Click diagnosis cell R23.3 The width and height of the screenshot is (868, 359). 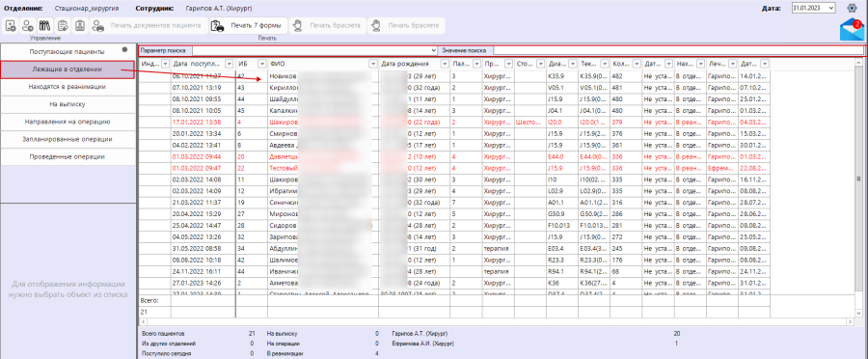coord(562,260)
